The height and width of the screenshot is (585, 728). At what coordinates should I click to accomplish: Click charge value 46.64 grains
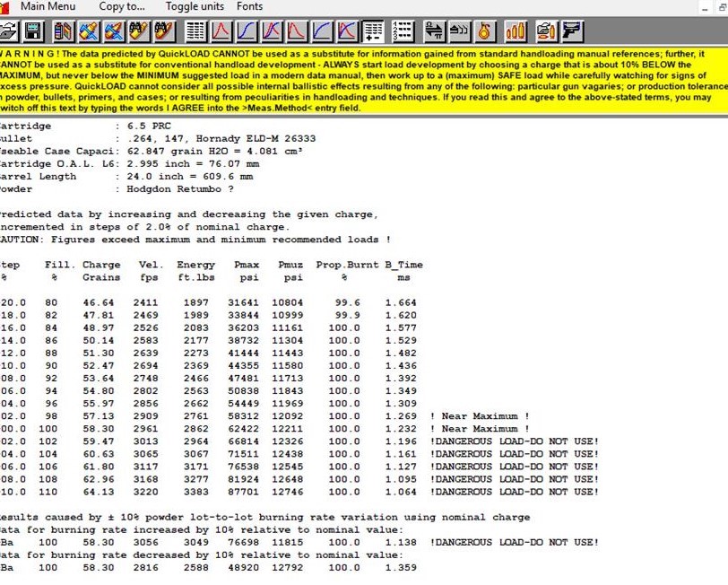(x=99, y=302)
